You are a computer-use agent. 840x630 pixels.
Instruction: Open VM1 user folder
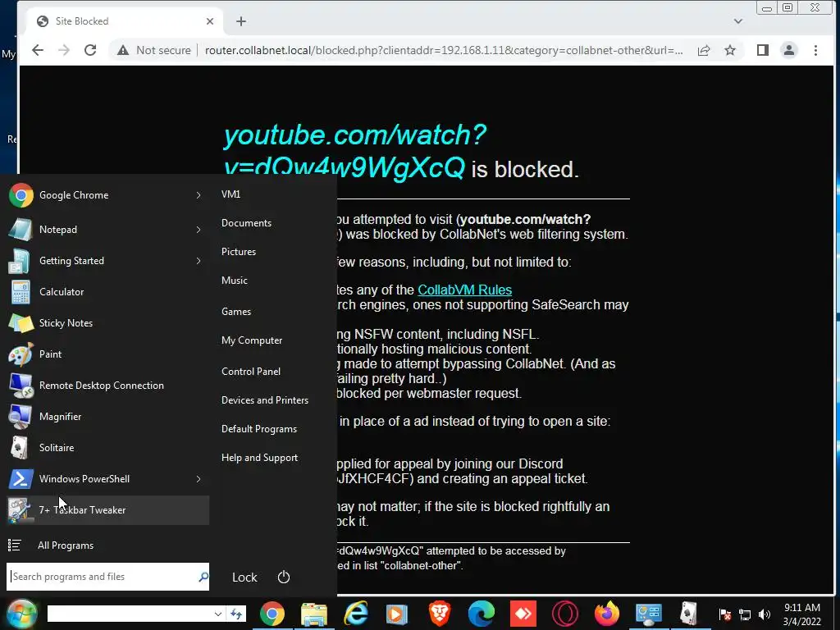click(x=231, y=194)
